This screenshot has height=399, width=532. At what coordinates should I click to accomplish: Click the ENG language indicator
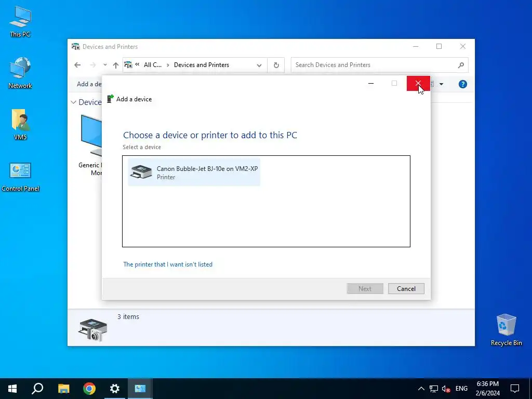point(461,389)
